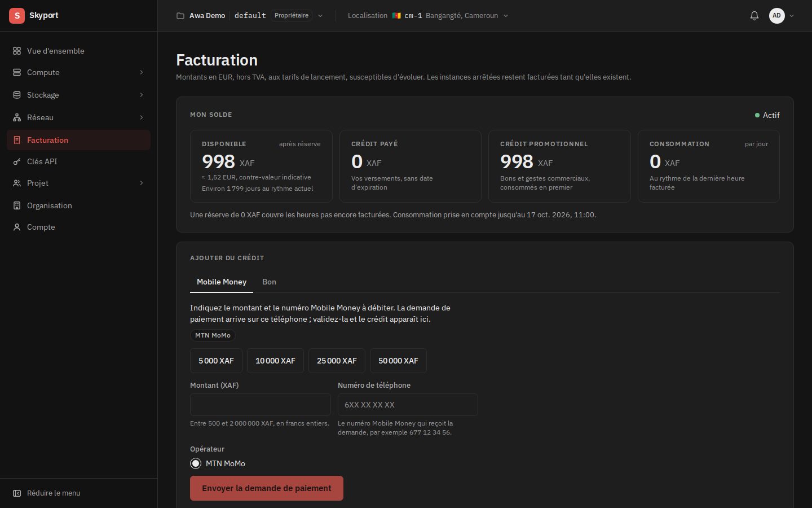Screen dimensions: 812x508
Task: Click the MTN MoMo badge chip
Action: [213, 335]
